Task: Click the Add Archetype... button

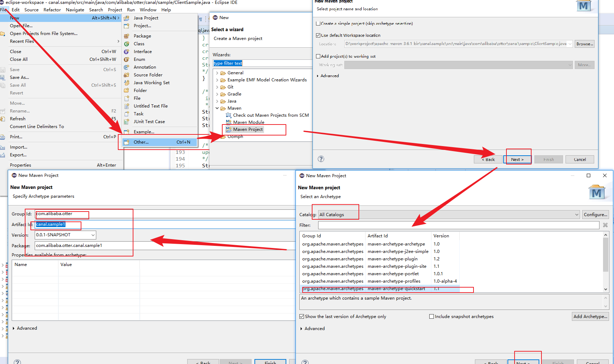Action: (x=590, y=316)
